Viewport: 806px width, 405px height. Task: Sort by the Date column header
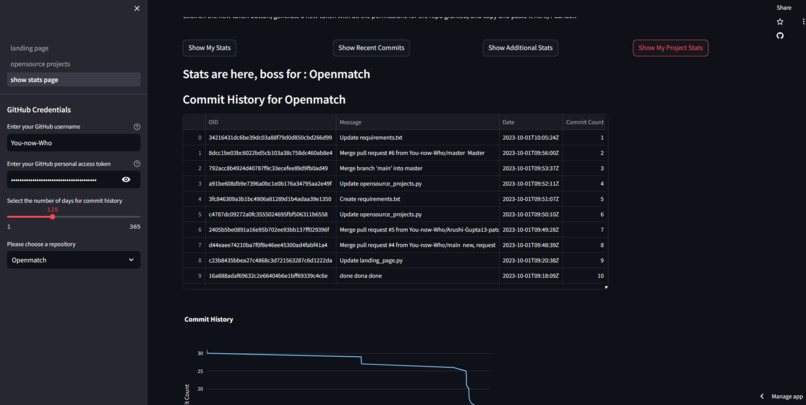530,122
